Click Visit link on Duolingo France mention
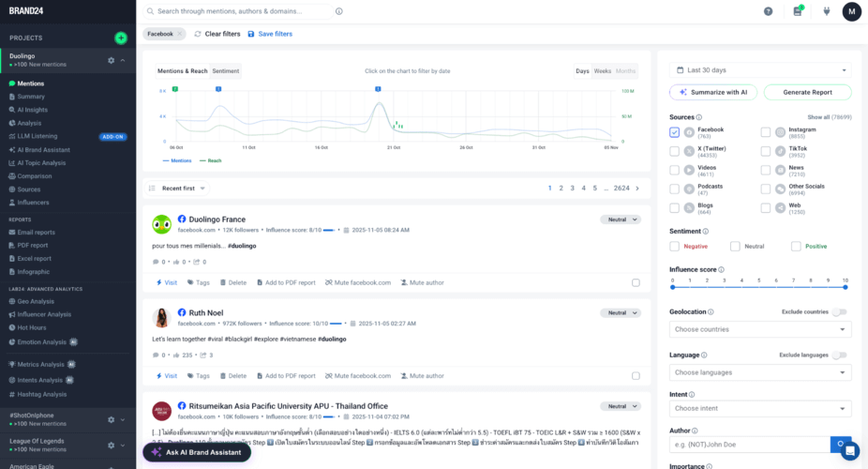868x469 pixels. pyautogui.click(x=167, y=283)
